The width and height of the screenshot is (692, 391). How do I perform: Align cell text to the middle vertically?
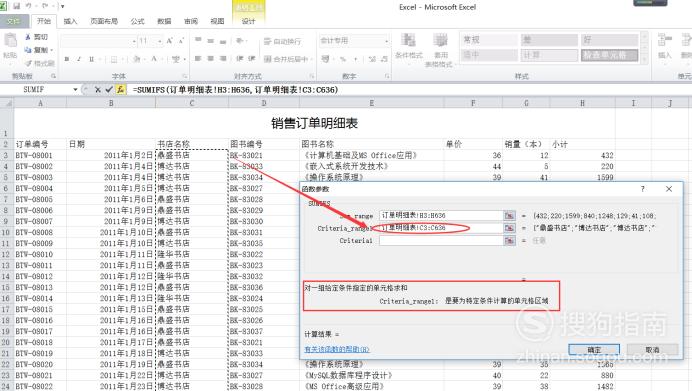click(211, 41)
